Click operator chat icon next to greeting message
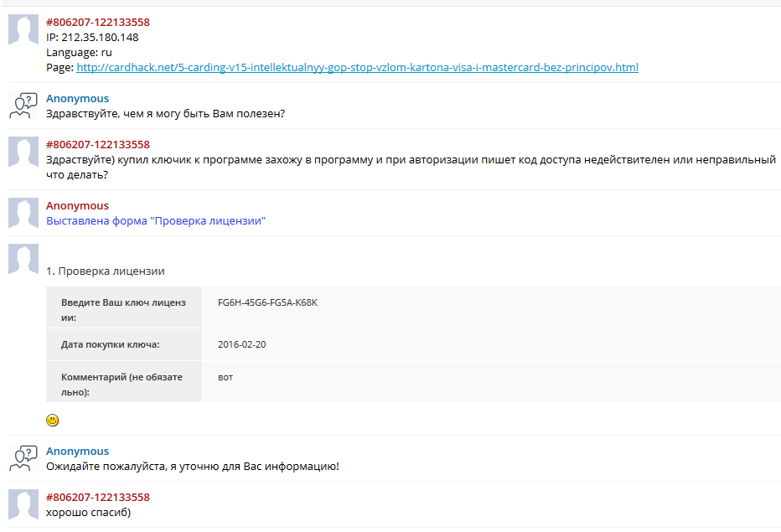The height and width of the screenshot is (532, 781). [x=23, y=106]
